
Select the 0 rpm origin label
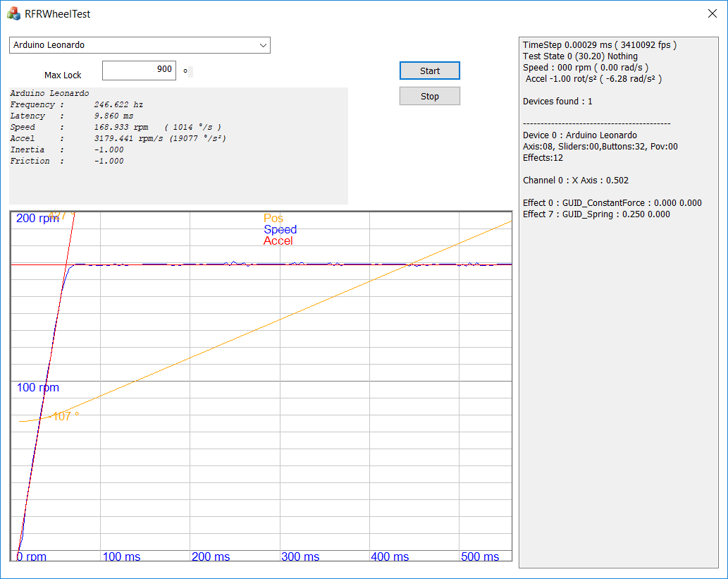pyautogui.click(x=32, y=557)
